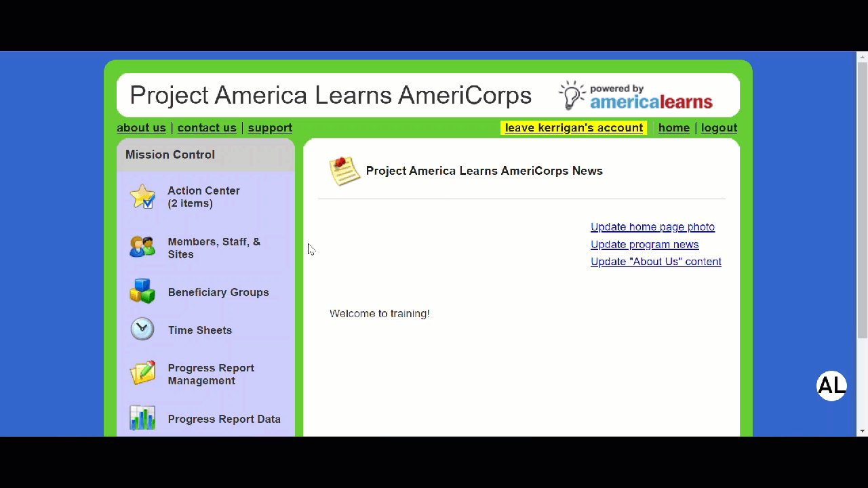Click "leave kerrigan's account" highlighted link
This screenshot has height=488, width=868.
[574, 128]
